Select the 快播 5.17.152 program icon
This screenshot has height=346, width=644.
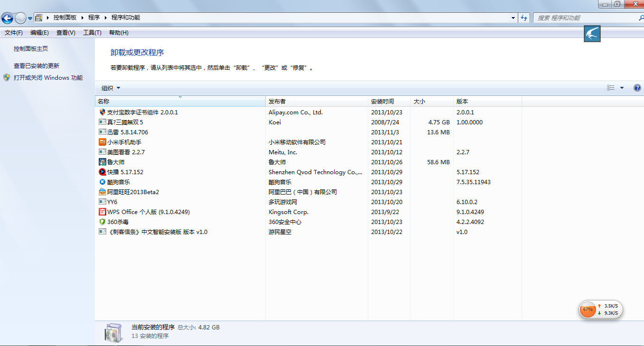(102, 172)
